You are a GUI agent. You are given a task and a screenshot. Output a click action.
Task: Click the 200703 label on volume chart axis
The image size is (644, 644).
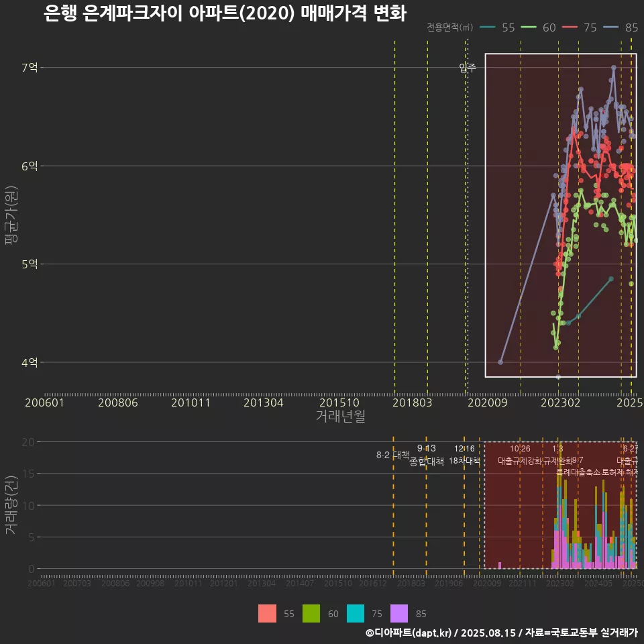[x=77, y=583]
